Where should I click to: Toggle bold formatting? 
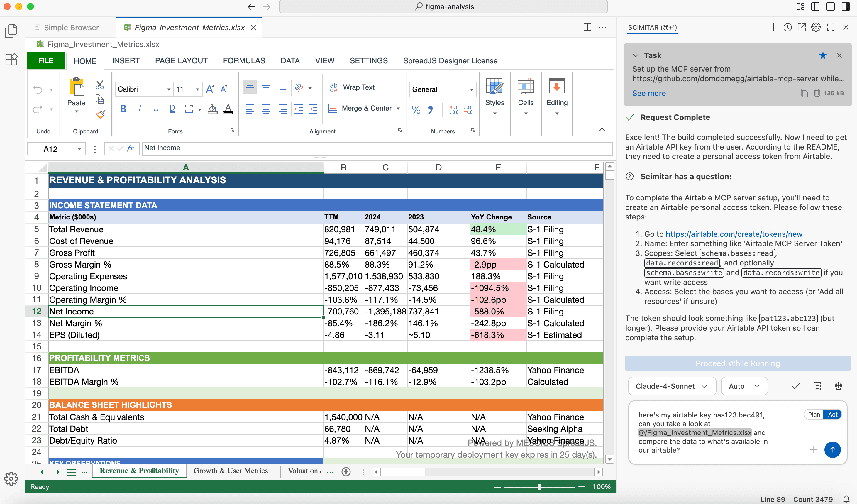[123, 109]
